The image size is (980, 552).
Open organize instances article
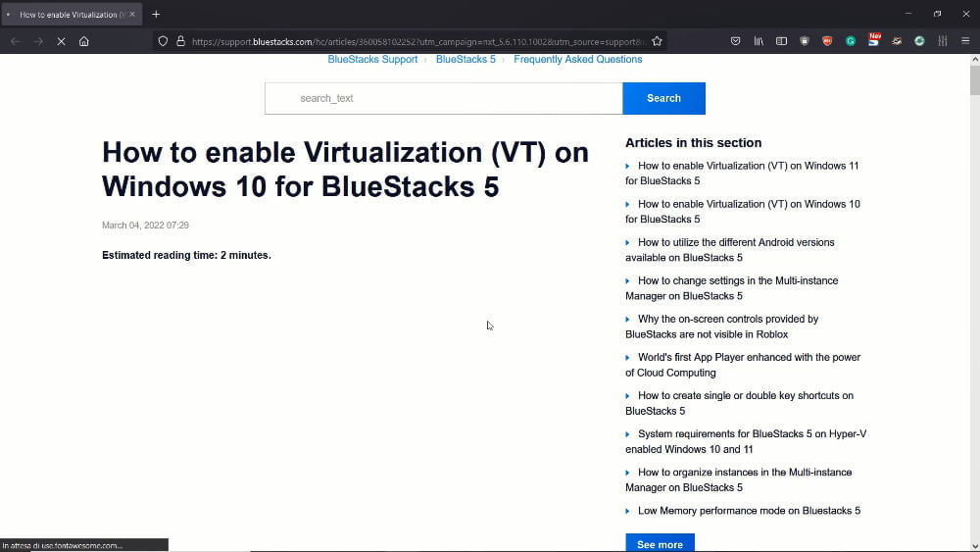pos(738,479)
